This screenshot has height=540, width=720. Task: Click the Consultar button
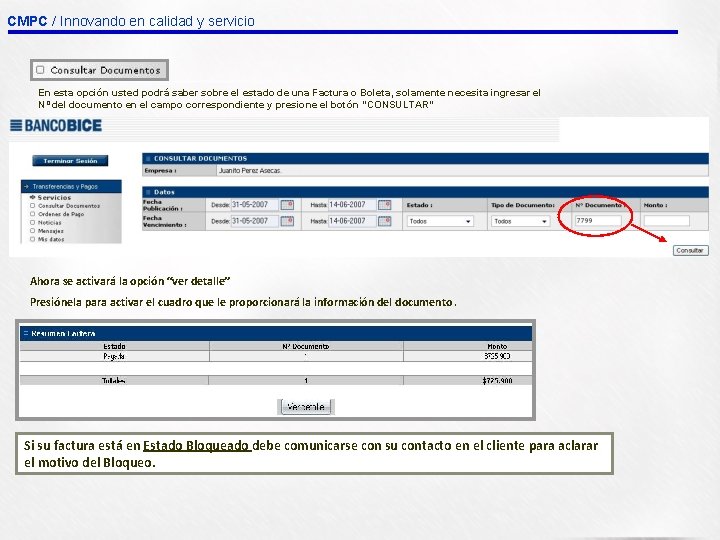point(691,250)
